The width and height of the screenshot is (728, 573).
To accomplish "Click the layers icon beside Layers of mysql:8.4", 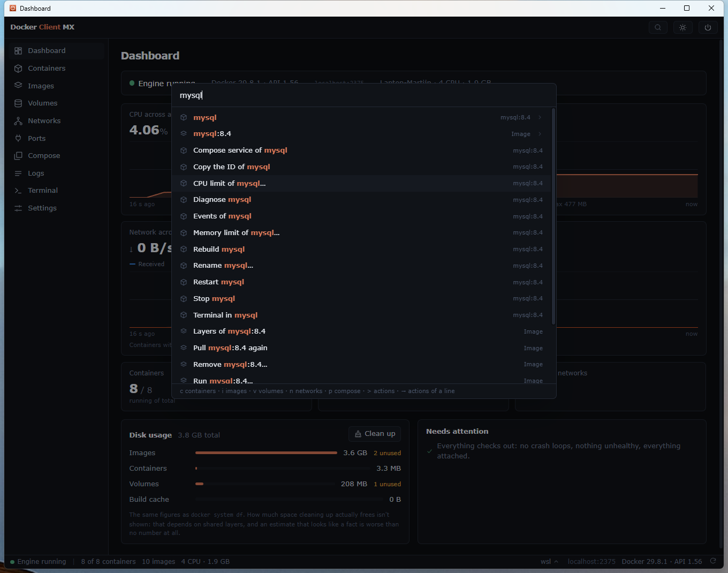I will coord(184,331).
